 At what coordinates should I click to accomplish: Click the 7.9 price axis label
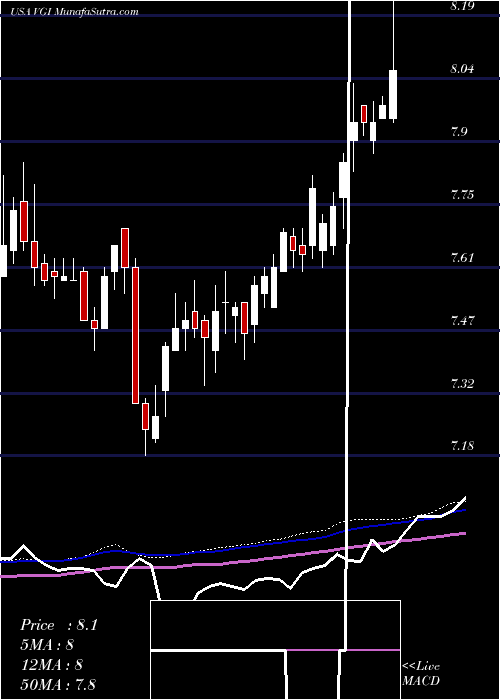tap(460, 132)
